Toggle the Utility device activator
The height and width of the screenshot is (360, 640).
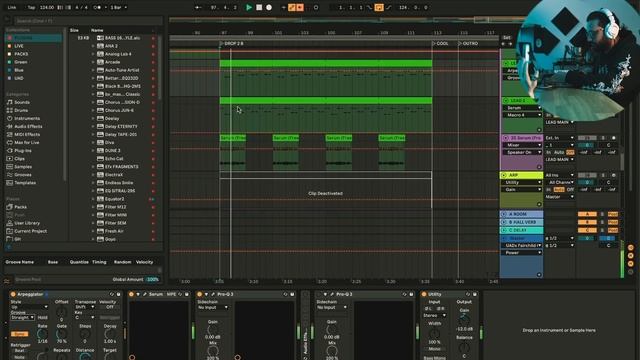pos(424,294)
